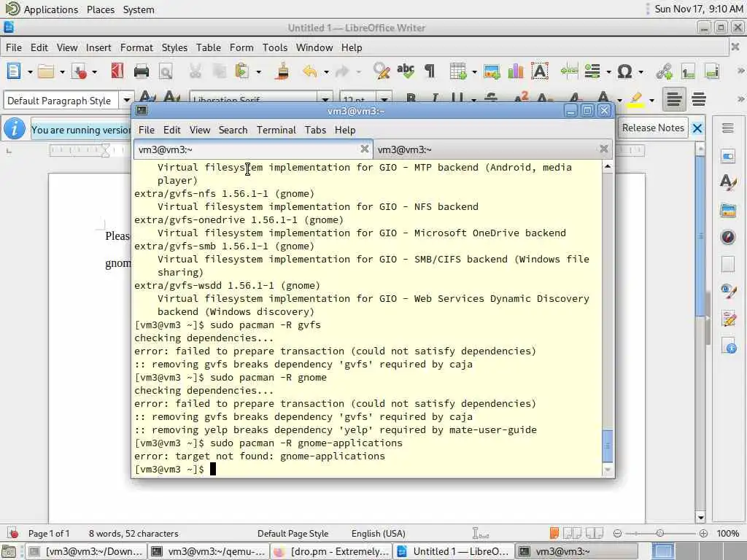Screen dimensions: 747x560
Task: Expand the New Document dropdown arrow
Action: pyautogui.click(x=29, y=72)
